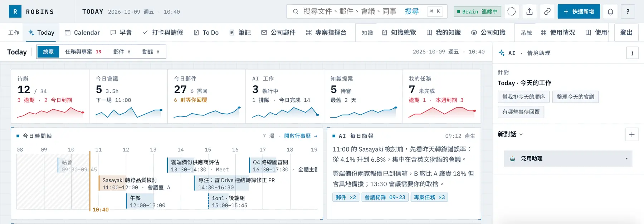Open 專案指揮台 in navigation

tap(326, 33)
